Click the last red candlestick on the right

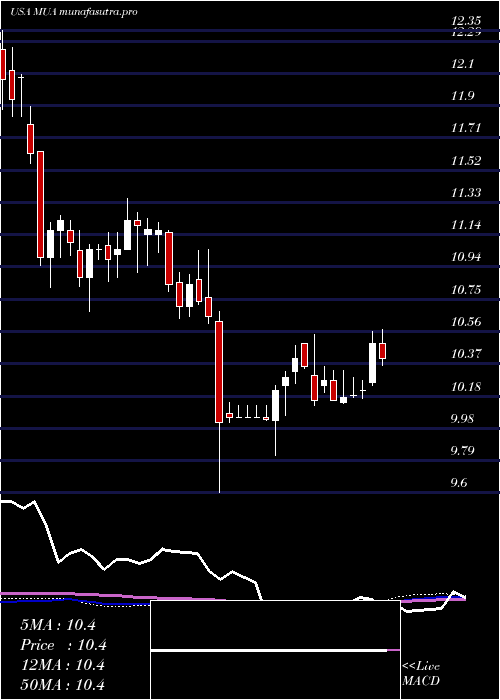pyautogui.click(x=383, y=350)
